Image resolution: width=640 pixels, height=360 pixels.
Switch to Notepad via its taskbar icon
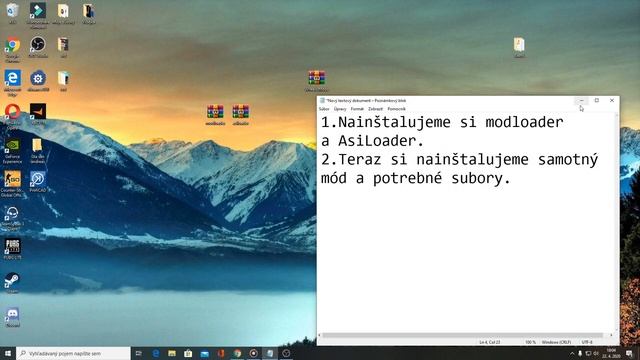pyautogui.click(x=270, y=353)
